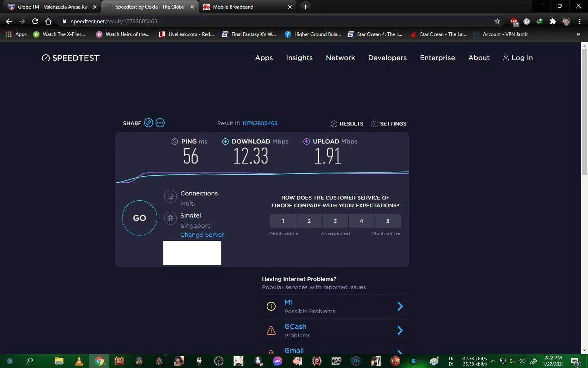Open Watch The X-Files bookmark

coord(59,34)
